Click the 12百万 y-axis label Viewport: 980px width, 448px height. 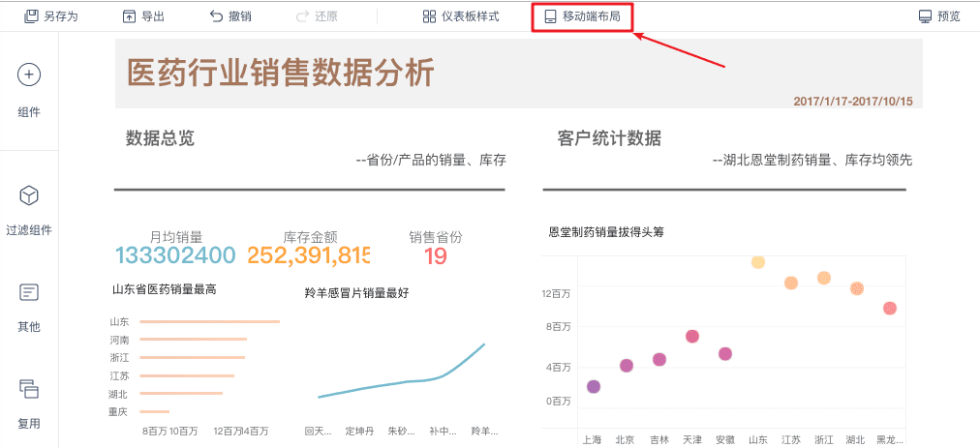point(556,292)
